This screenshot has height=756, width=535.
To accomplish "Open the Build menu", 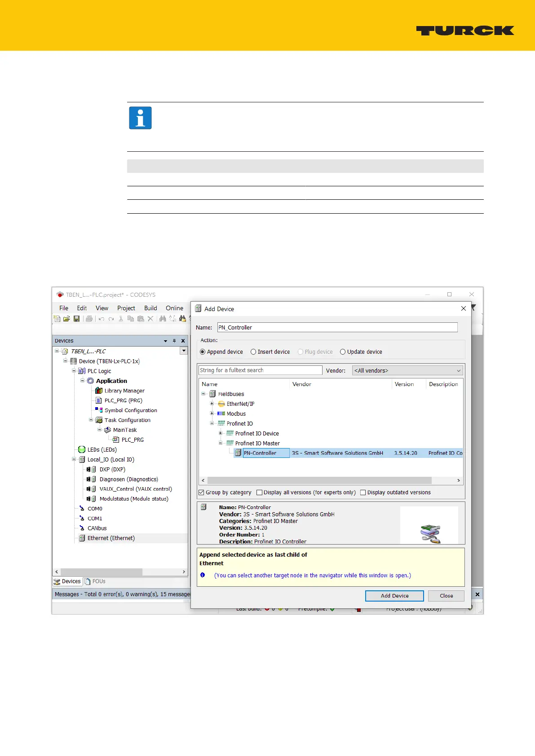I will point(150,308).
